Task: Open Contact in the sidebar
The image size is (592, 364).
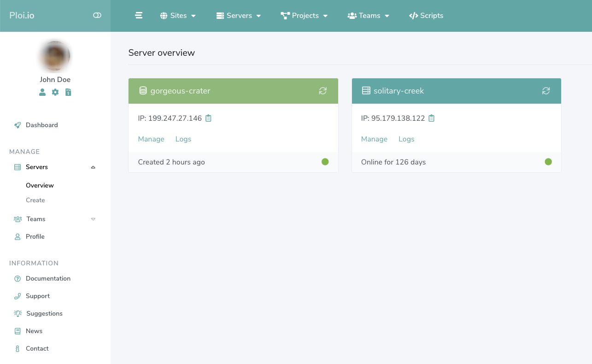Action: point(37,348)
